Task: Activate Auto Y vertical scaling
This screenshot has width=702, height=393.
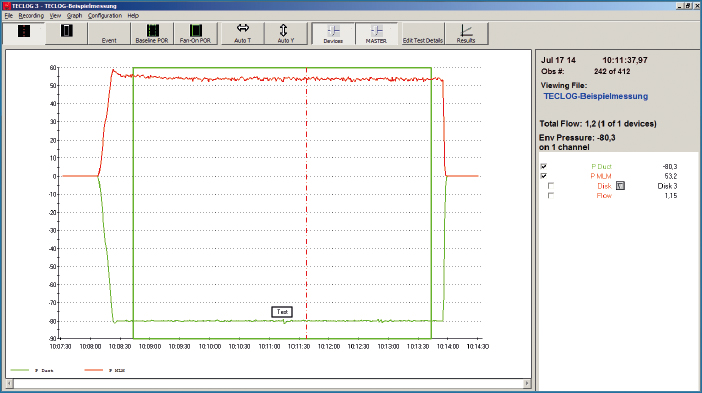Action: pyautogui.click(x=286, y=34)
